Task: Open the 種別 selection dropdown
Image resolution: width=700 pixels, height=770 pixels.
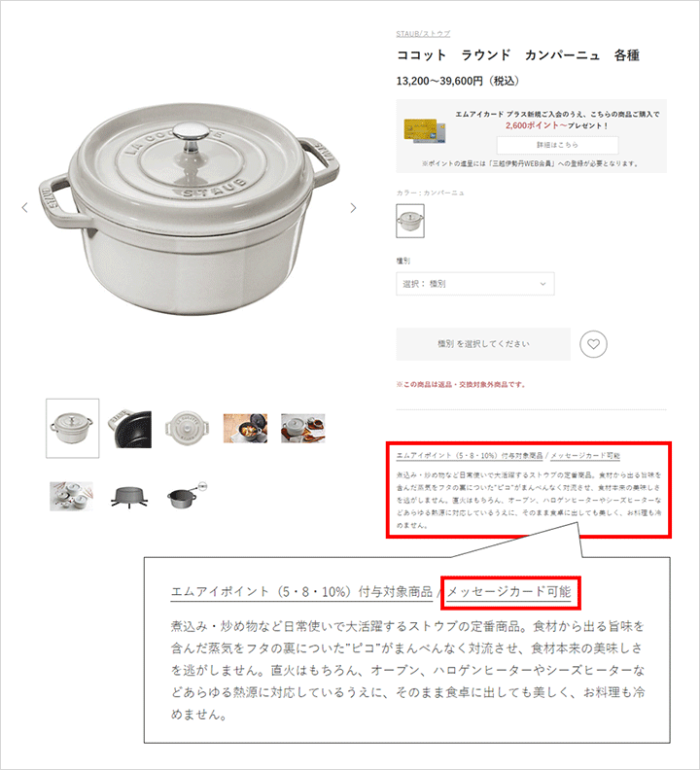Action: pos(475,284)
